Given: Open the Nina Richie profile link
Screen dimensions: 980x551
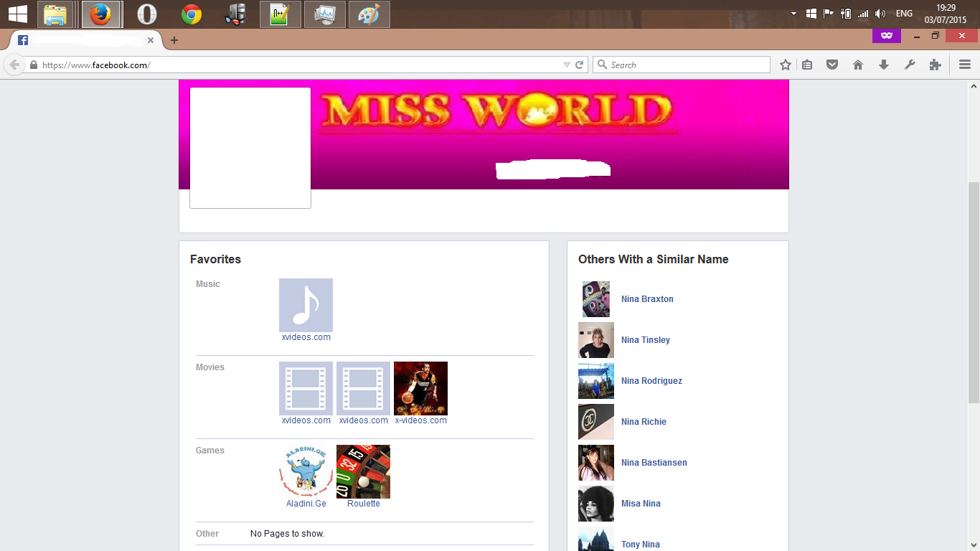Looking at the screenshot, I should click(644, 422).
